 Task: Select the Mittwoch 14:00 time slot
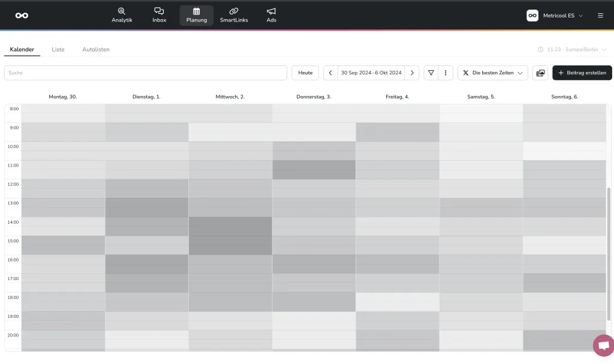coord(230,227)
